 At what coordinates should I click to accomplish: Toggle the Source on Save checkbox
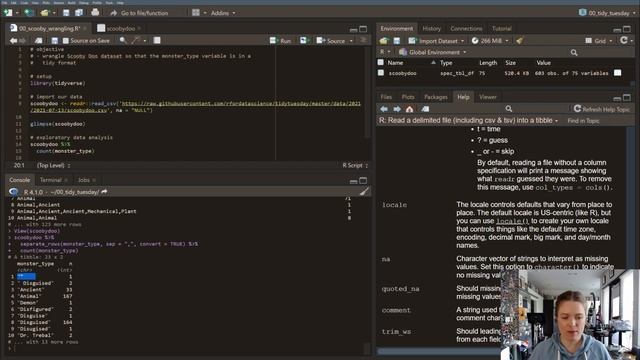[66, 41]
